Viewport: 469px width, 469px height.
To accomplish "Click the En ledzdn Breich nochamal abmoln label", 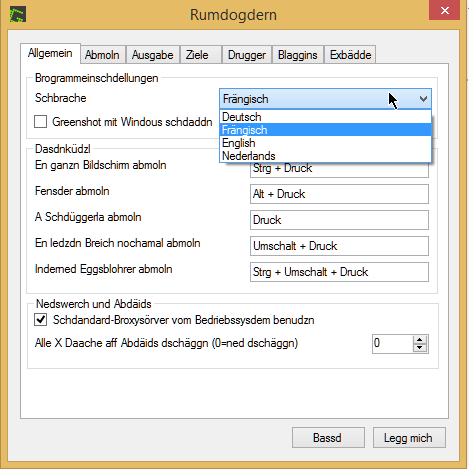I will 118,243.
